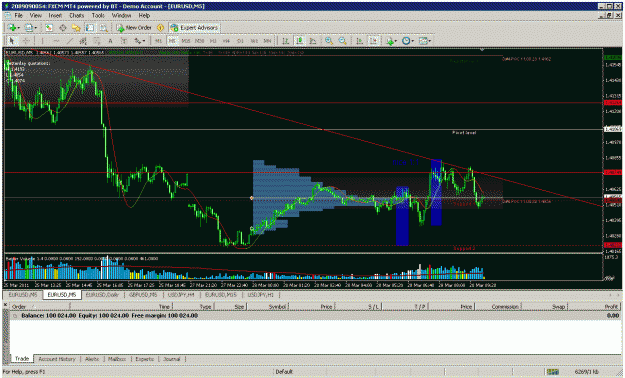Screen dimensions: 625x378
Task: Switch to the EURUSD,M15 chart tab
Action: pyautogui.click(x=220, y=295)
